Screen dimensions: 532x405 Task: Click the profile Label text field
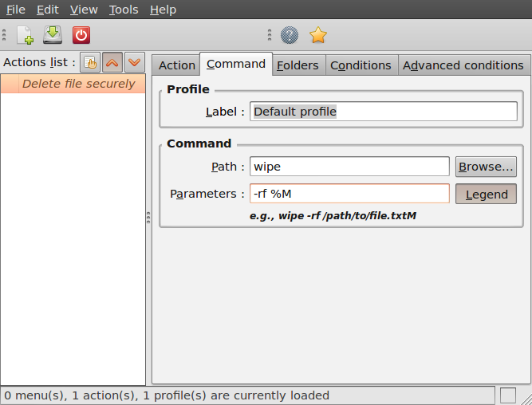[383, 112]
